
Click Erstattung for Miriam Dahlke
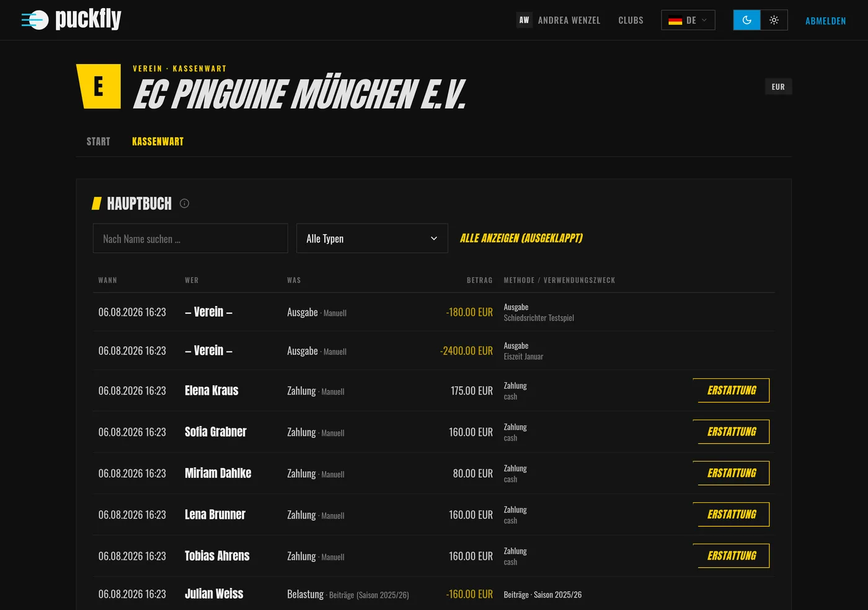(732, 473)
